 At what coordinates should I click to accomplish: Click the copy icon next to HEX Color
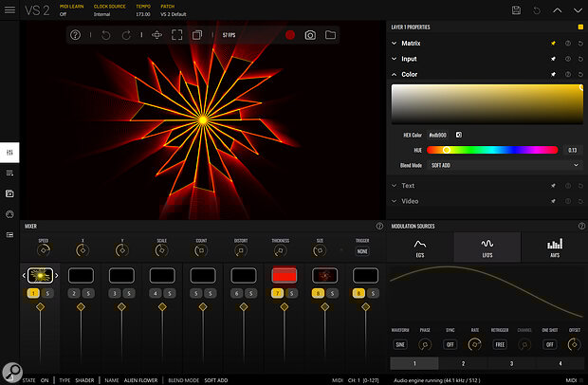(x=459, y=135)
